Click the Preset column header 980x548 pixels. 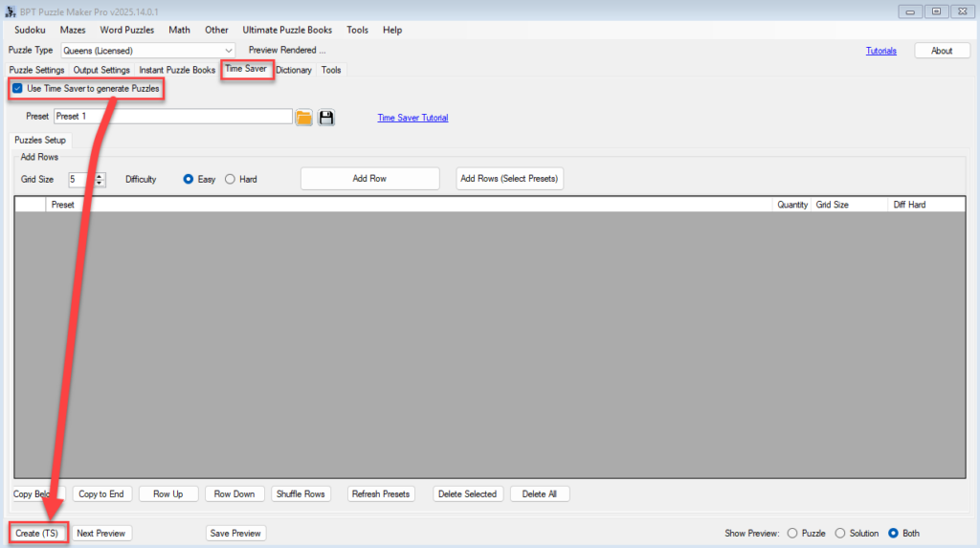409,205
